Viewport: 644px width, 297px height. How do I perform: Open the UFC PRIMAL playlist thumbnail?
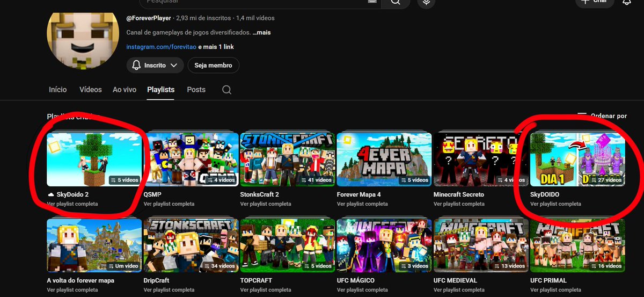pos(577,245)
